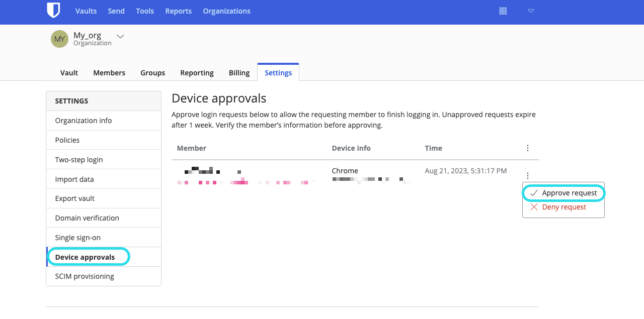Click the Chrome device info entry
Viewport: 644px width, 319px height.
click(345, 171)
